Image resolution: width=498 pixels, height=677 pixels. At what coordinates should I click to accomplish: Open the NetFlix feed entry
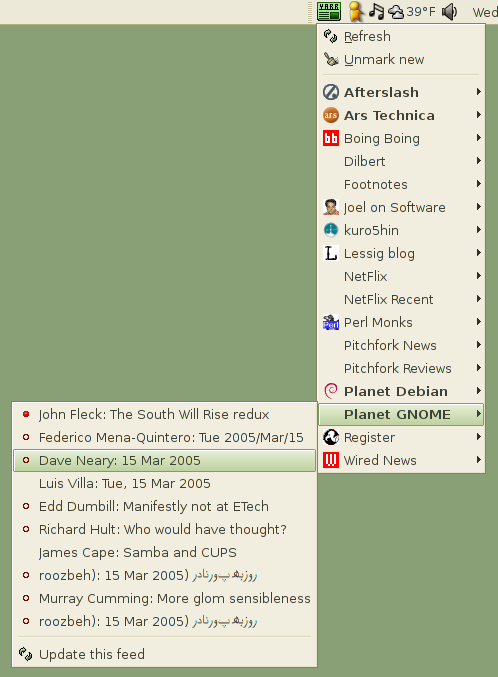coord(401,276)
